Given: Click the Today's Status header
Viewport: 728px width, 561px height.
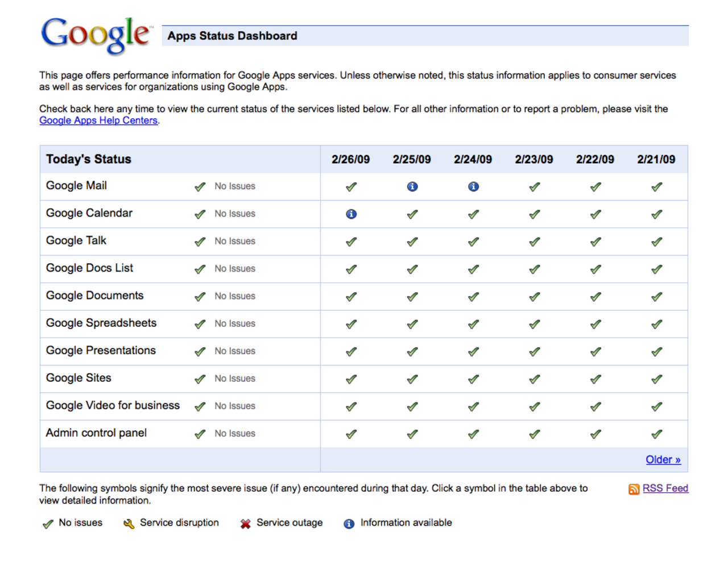Looking at the screenshot, I should [88, 160].
